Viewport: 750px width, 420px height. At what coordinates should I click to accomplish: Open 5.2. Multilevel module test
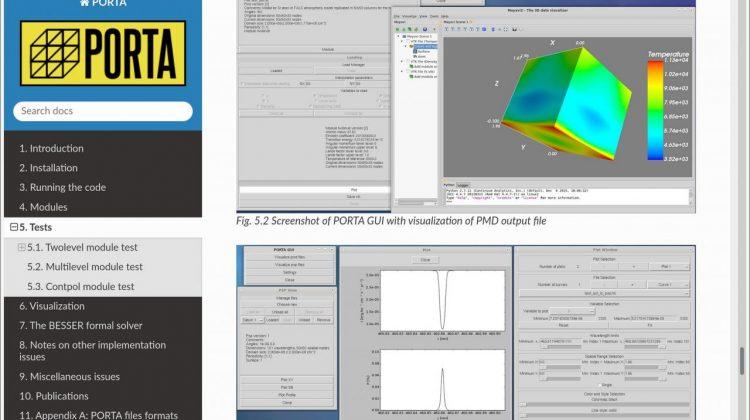pos(85,267)
